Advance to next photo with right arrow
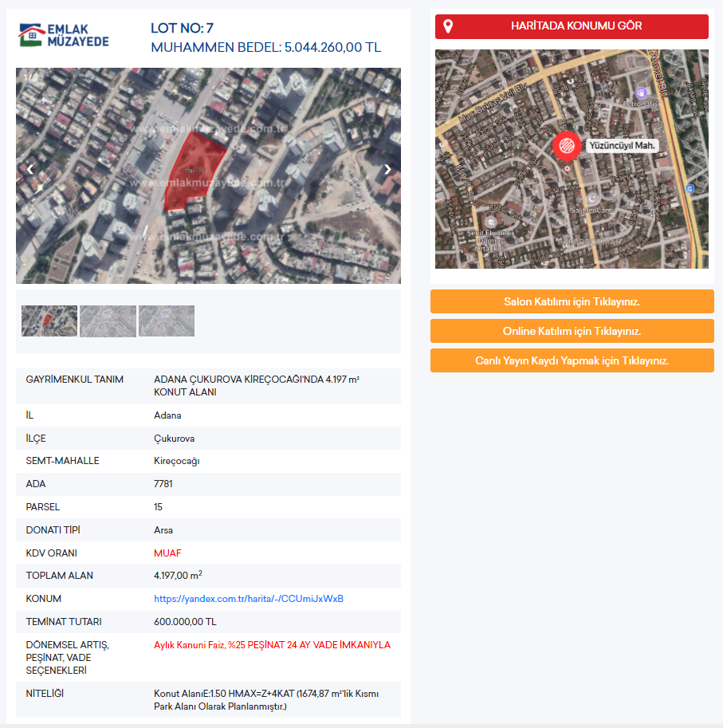 coord(387,169)
